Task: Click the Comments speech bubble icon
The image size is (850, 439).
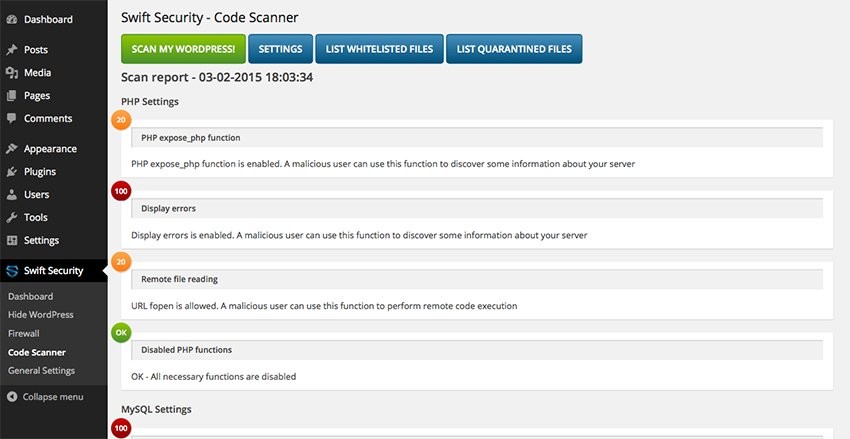Action: pyautogui.click(x=11, y=119)
